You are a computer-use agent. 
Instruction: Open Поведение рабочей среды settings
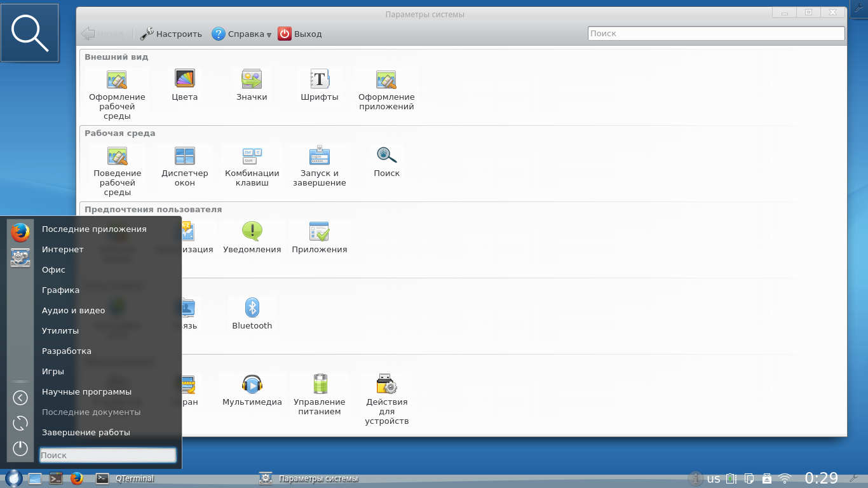pos(118,171)
